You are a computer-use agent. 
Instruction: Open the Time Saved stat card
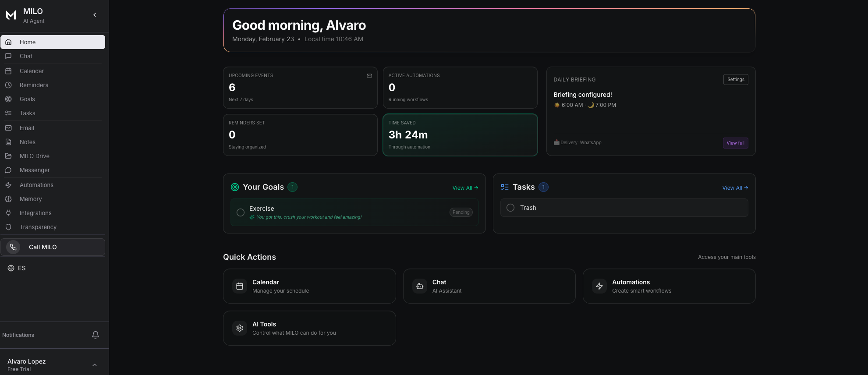coord(460,135)
